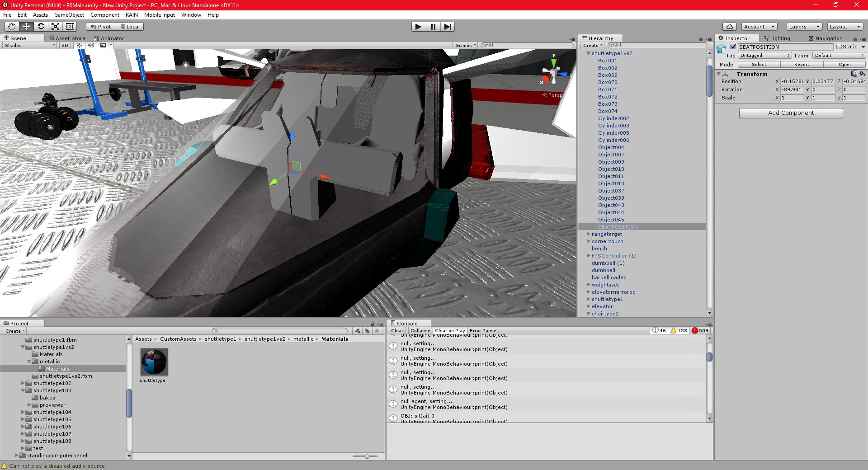The width and height of the screenshot is (868, 470).
Task: Toggle console errors count 509
Action: click(700, 331)
